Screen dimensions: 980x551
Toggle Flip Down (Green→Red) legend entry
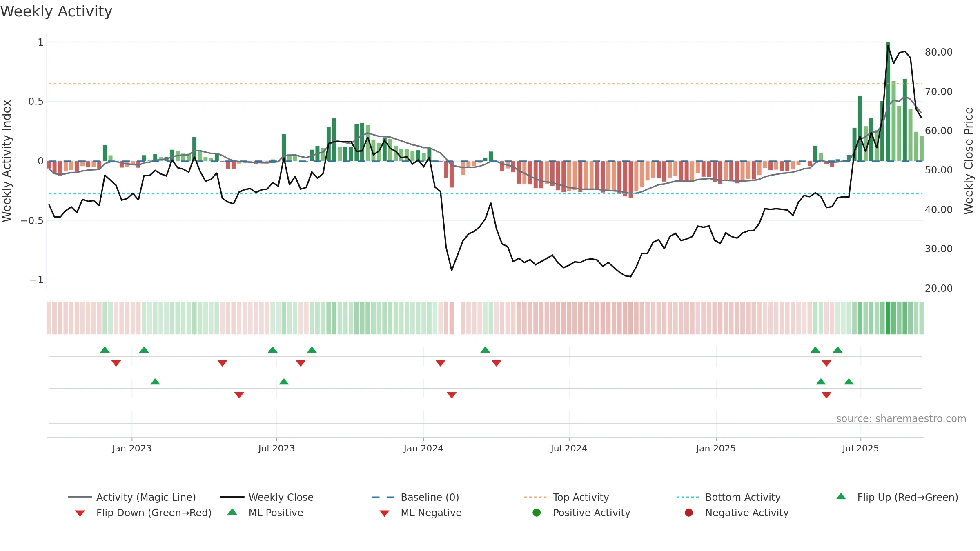(143, 513)
